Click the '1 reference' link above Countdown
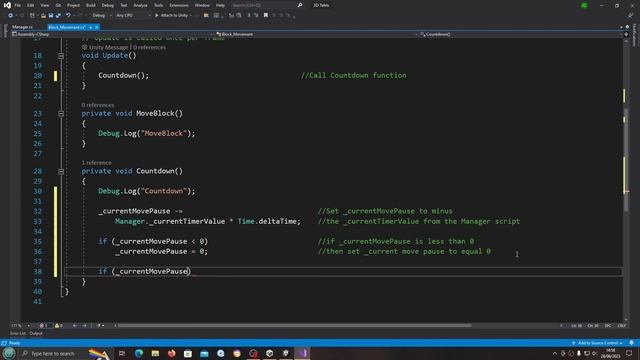The image size is (640, 360). [96, 162]
